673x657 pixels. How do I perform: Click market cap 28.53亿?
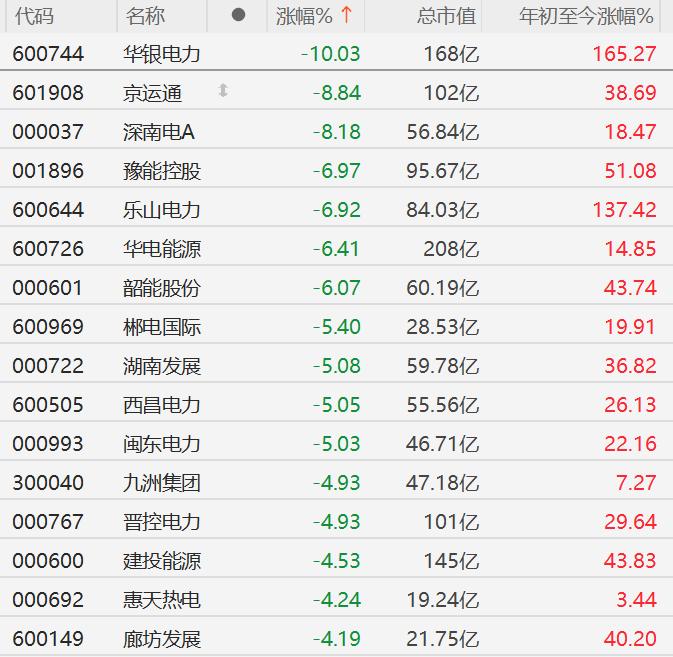tap(443, 327)
